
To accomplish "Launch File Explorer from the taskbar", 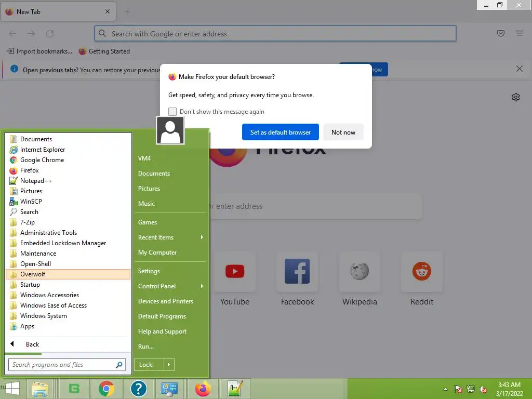I will click(x=40, y=389).
